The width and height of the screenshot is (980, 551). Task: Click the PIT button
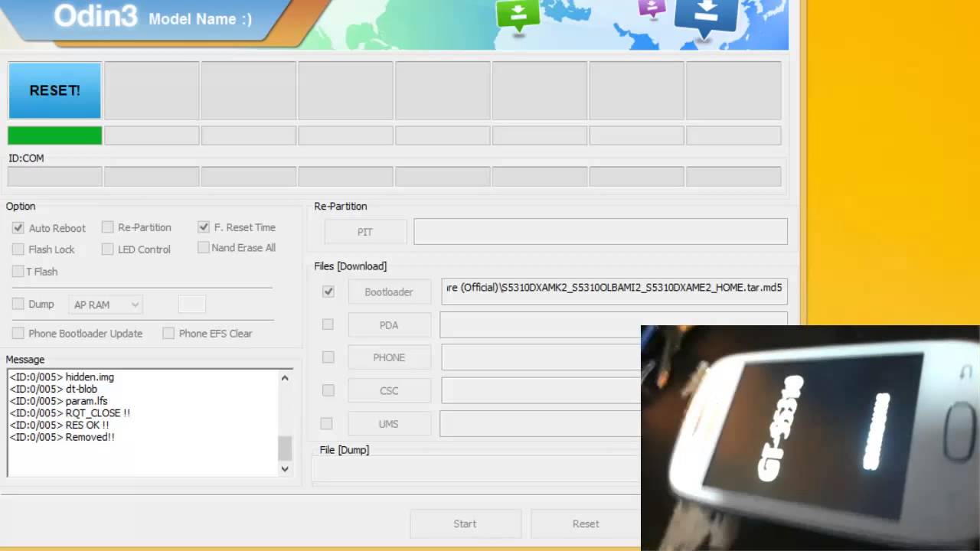click(365, 232)
